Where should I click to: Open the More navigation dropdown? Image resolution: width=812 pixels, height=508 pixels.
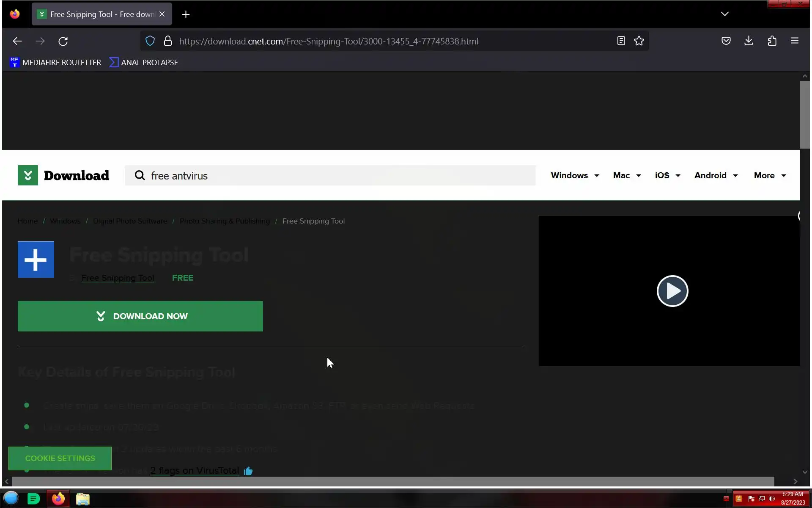point(769,175)
